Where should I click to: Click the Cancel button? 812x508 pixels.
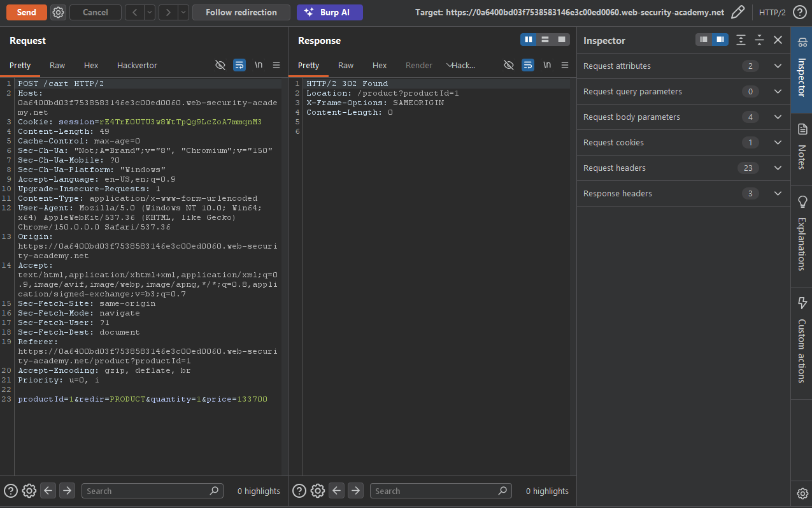tap(96, 12)
